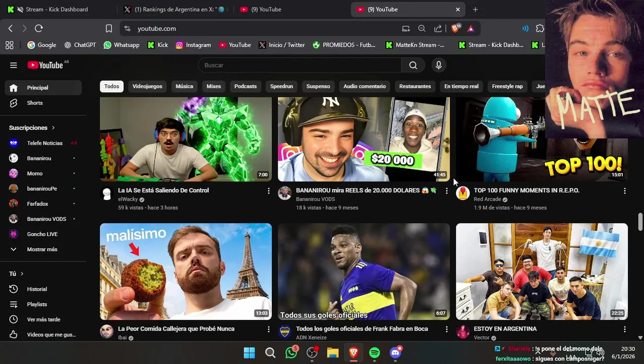Select the Música filter chip
Screen dimensions: 644x364
click(184, 86)
